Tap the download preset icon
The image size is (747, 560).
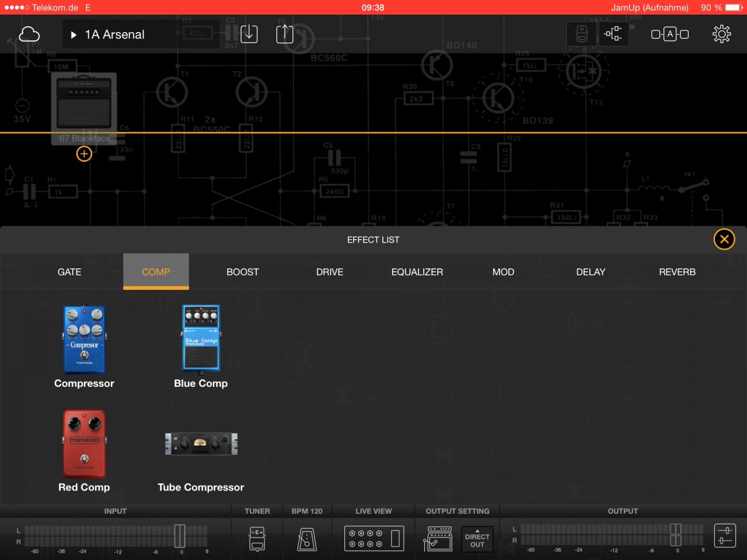(249, 34)
